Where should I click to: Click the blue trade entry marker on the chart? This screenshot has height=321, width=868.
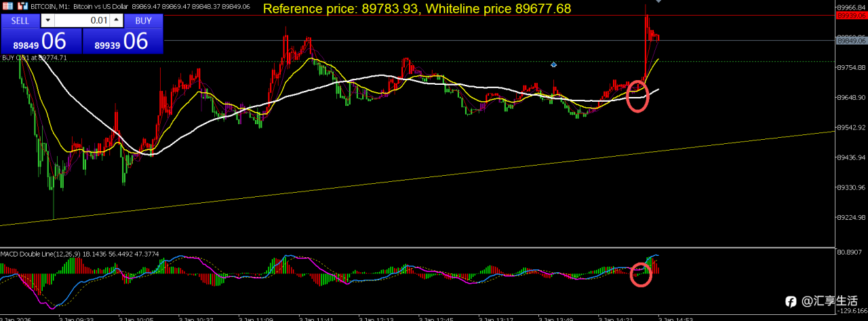tap(554, 64)
